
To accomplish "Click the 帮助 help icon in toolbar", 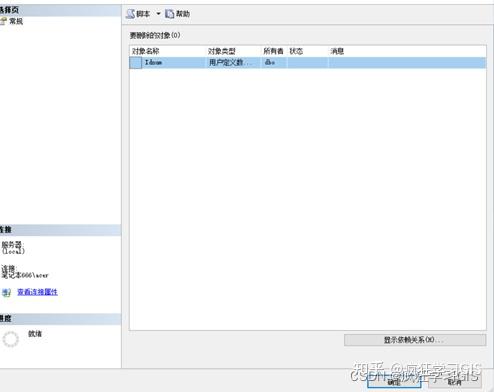I will pos(170,14).
